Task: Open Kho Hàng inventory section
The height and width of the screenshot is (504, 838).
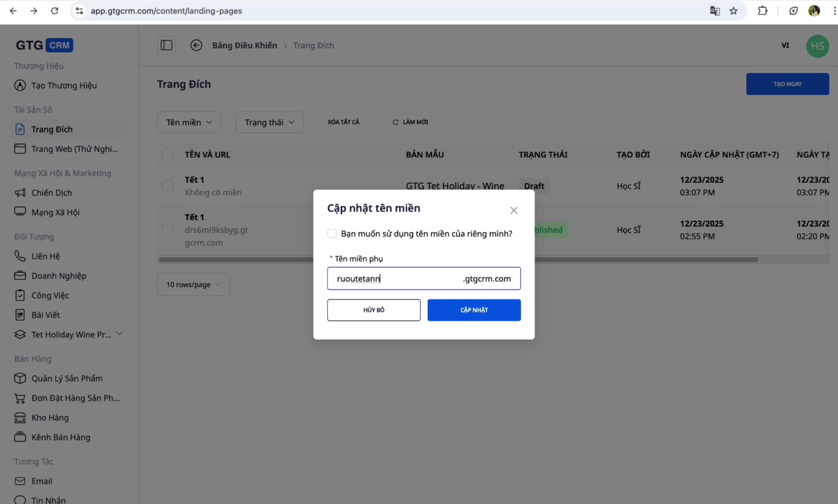Action: [50, 418]
